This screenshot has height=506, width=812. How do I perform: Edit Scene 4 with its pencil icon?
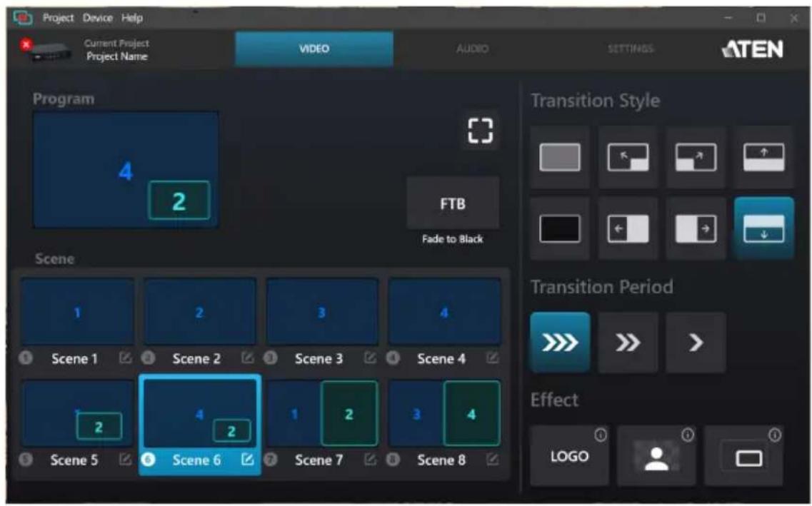(492, 358)
